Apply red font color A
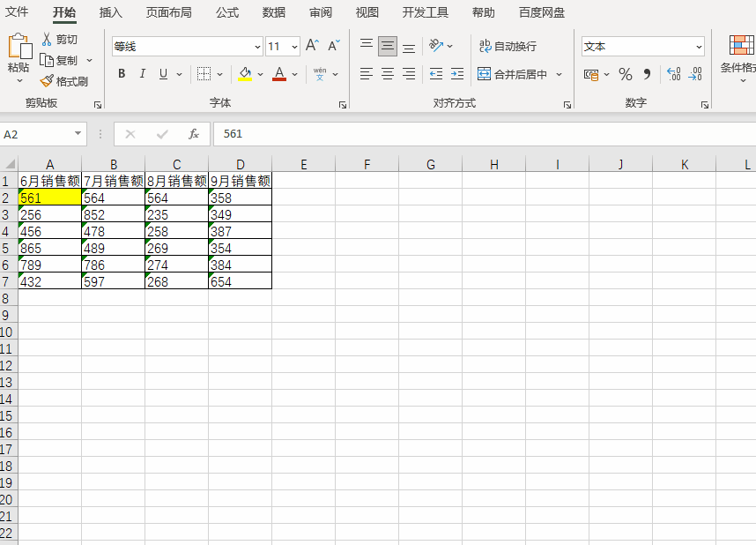 point(279,74)
